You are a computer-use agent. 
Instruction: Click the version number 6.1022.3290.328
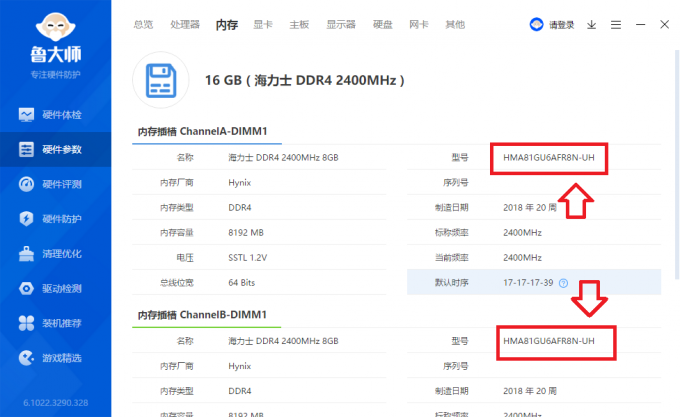[x=56, y=403]
